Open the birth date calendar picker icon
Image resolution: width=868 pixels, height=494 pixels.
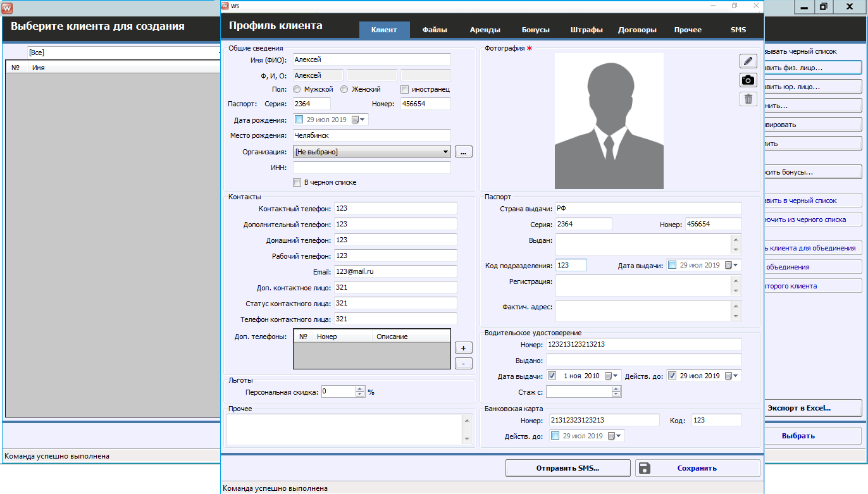(356, 120)
